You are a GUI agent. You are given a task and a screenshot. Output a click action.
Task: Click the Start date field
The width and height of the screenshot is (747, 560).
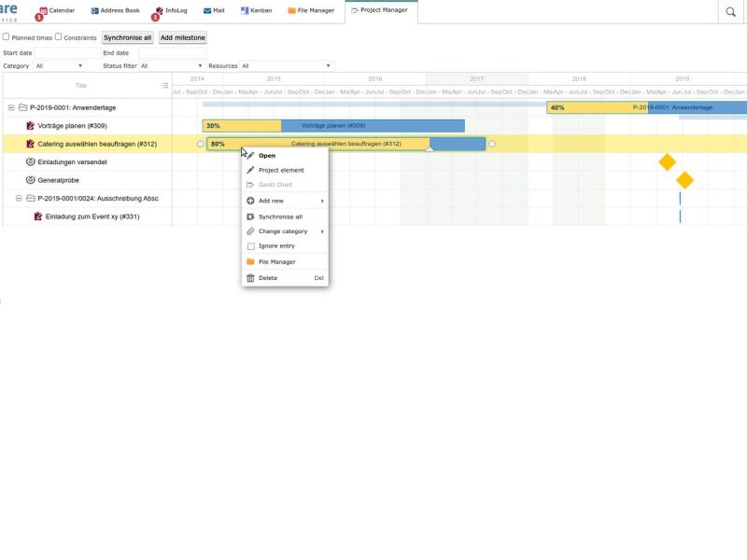point(66,53)
